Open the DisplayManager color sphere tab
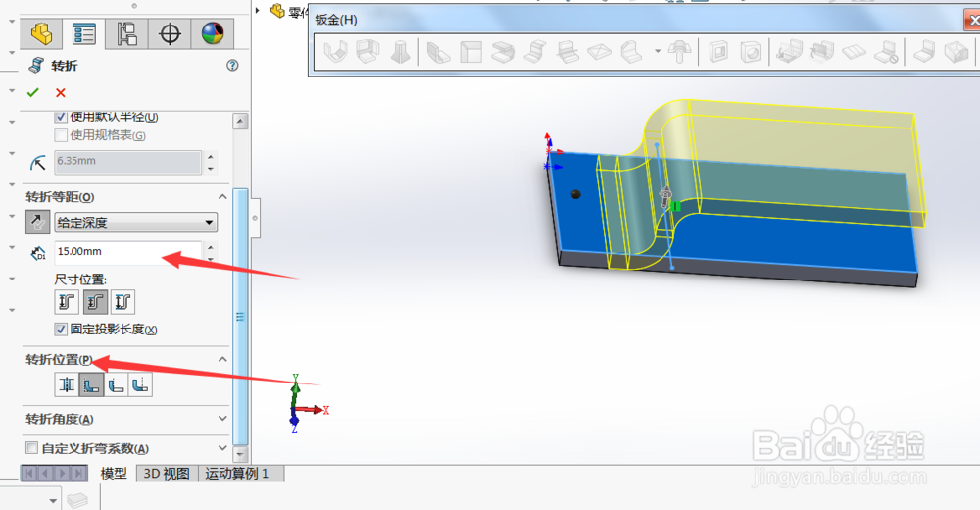This screenshot has height=510, width=980. pyautogui.click(x=213, y=33)
